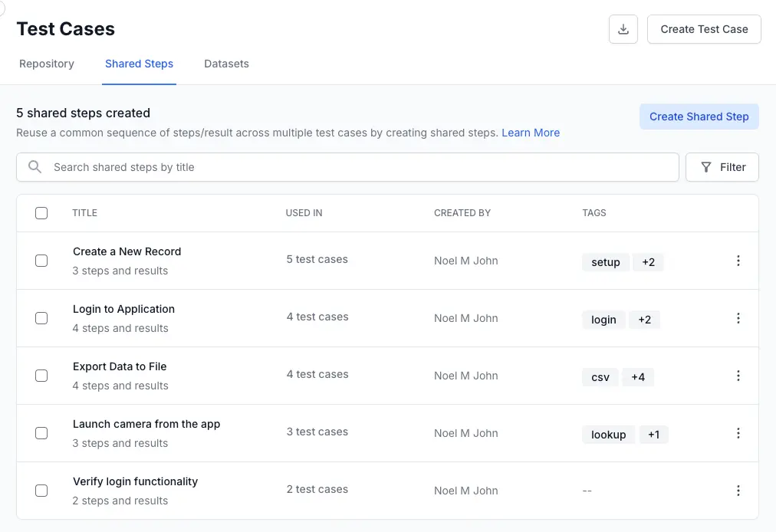Image resolution: width=776 pixels, height=532 pixels.
Task: Expand the +4 tags beside the csv tag
Action: (638, 376)
